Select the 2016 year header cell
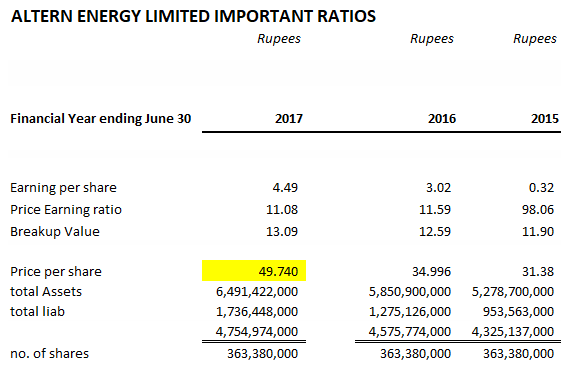 click(x=442, y=118)
